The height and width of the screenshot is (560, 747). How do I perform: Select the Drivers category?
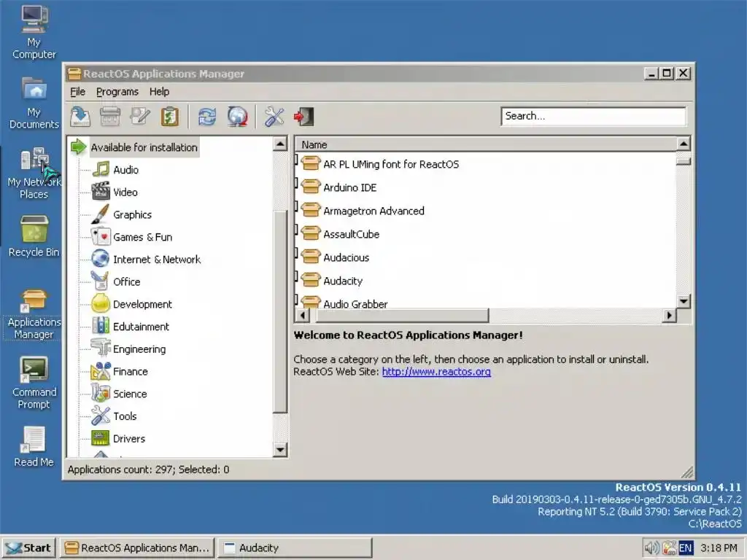click(129, 438)
